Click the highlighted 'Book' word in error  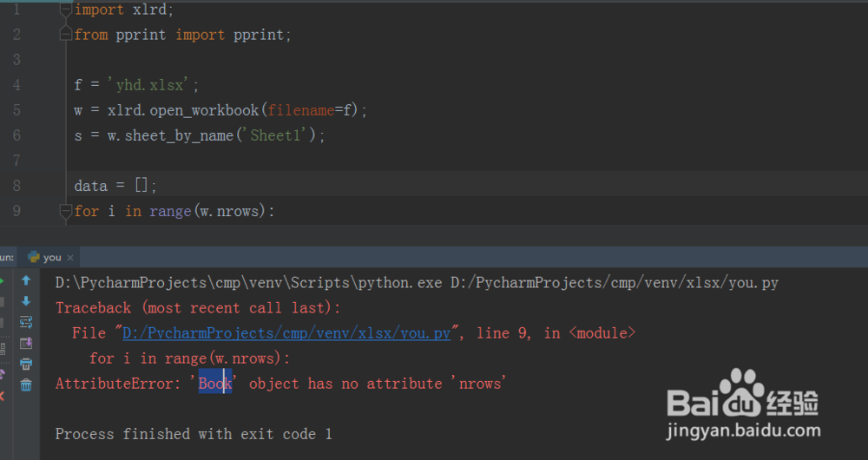coord(215,384)
